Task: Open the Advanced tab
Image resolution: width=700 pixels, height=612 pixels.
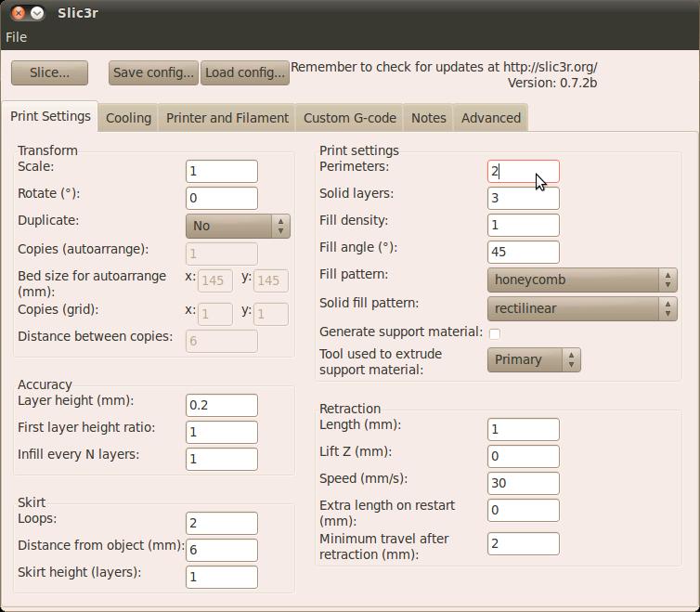Action: pyautogui.click(x=491, y=118)
